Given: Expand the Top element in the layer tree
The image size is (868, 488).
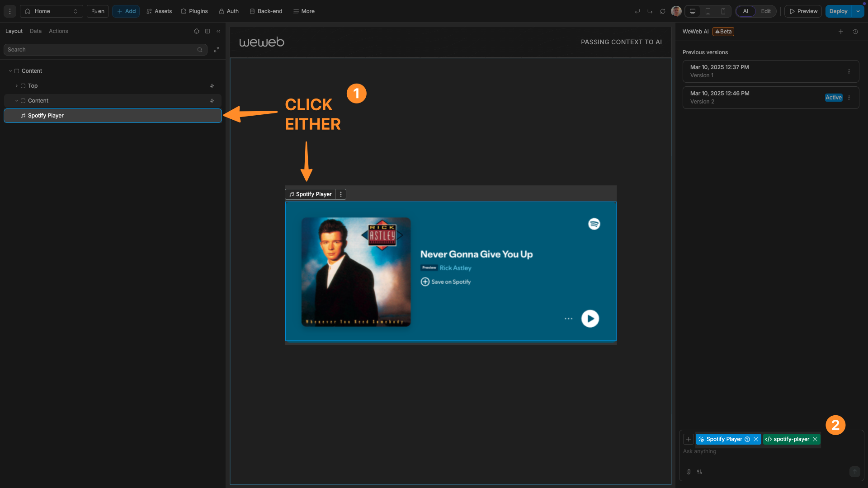Looking at the screenshot, I should click(16, 86).
